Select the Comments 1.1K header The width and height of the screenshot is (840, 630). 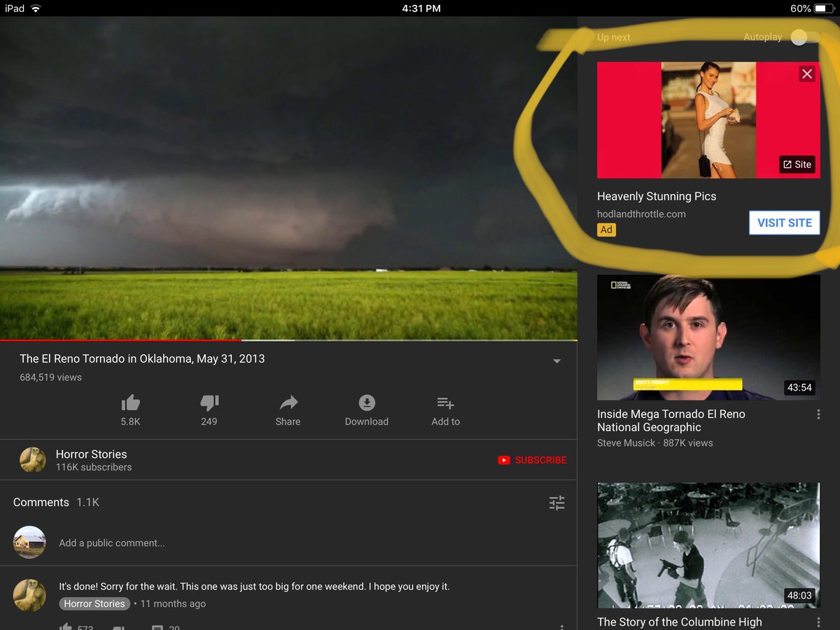pos(57,502)
